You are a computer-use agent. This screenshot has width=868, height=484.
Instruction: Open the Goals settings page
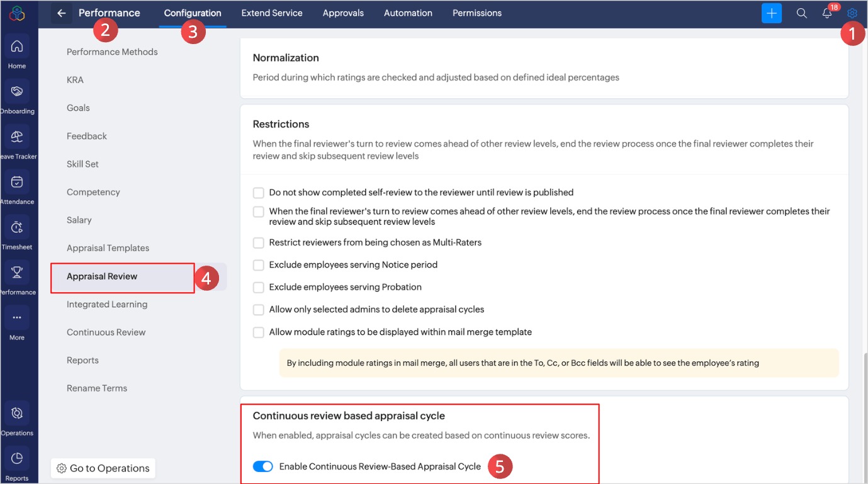[78, 108]
